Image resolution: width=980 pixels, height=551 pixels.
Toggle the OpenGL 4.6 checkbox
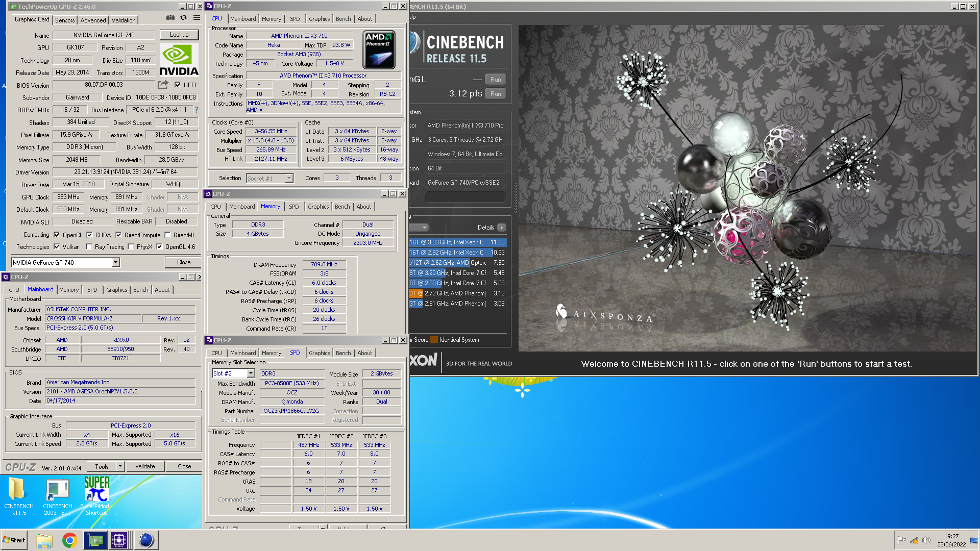pyautogui.click(x=159, y=247)
